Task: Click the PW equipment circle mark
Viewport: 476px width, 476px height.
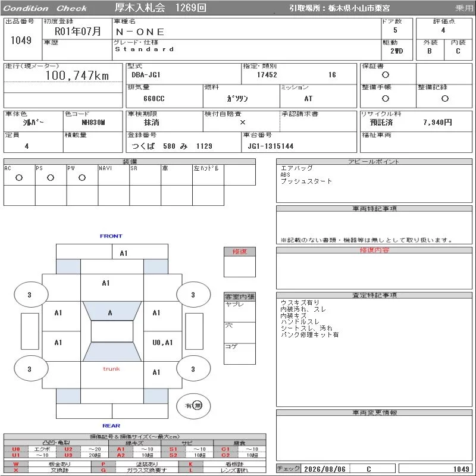Action: click(82, 178)
